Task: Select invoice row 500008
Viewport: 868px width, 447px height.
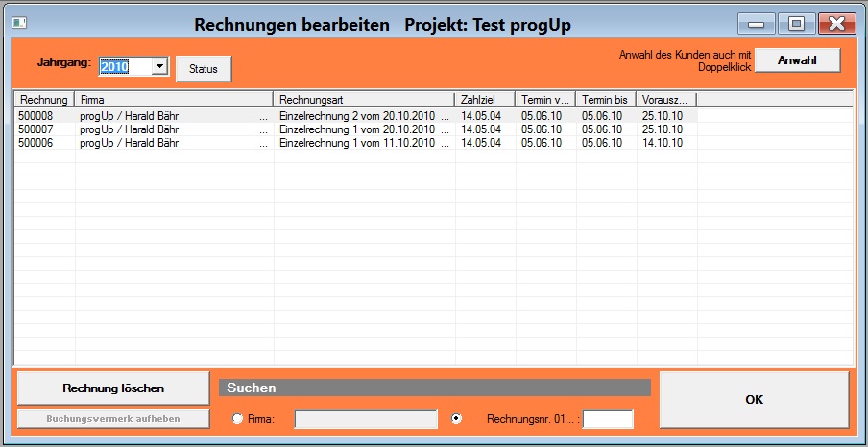Action: pos(355,116)
